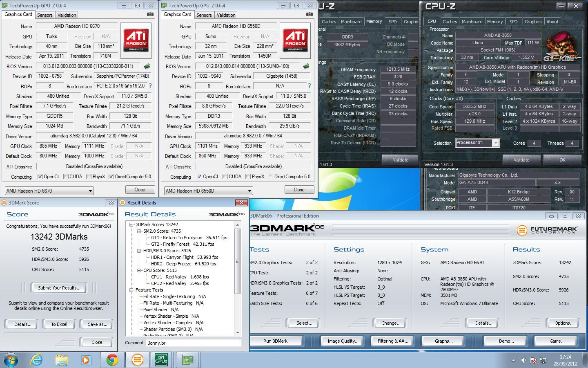Click Image Quality button in 3DMark06
This screenshot has height=368, width=588.
[343, 341]
